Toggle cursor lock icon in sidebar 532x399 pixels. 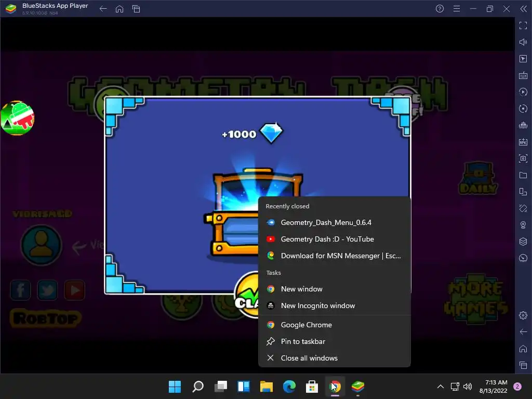[523, 59]
